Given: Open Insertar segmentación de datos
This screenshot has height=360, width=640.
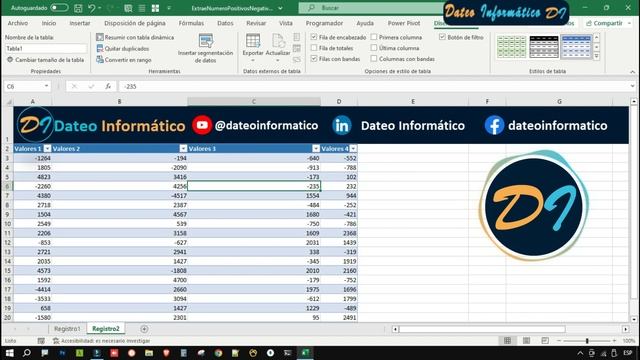Looking at the screenshot, I should [x=205, y=49].
